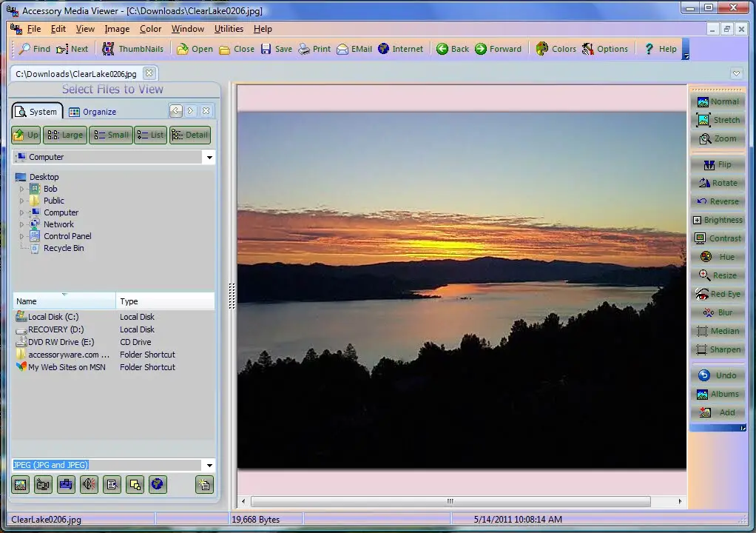Select the Red Eye removal tool
This screenshot has height=533, width=756.
718,294
